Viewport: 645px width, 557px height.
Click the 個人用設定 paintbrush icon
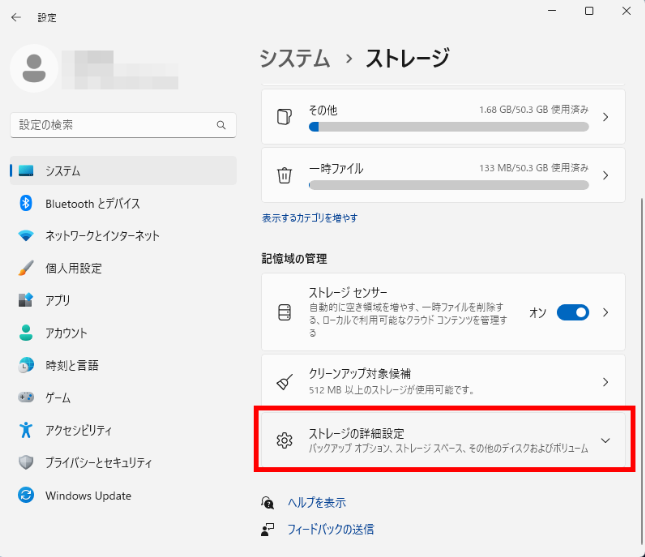coord(26,268)
